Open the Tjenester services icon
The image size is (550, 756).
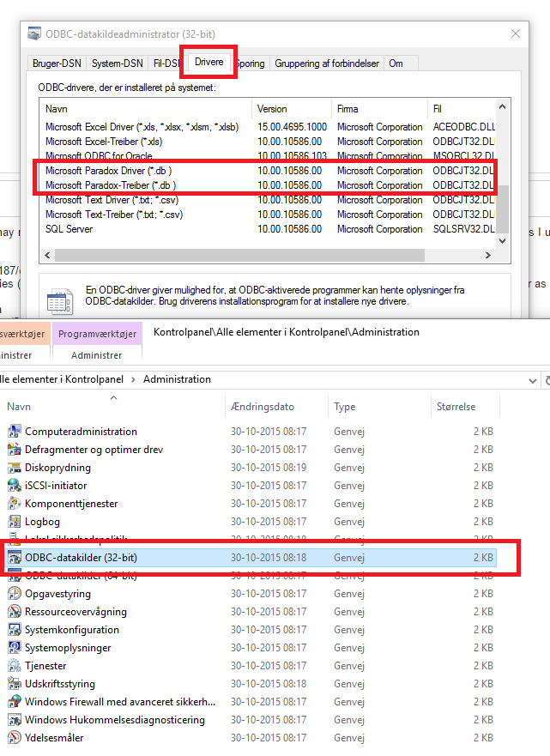14,666
